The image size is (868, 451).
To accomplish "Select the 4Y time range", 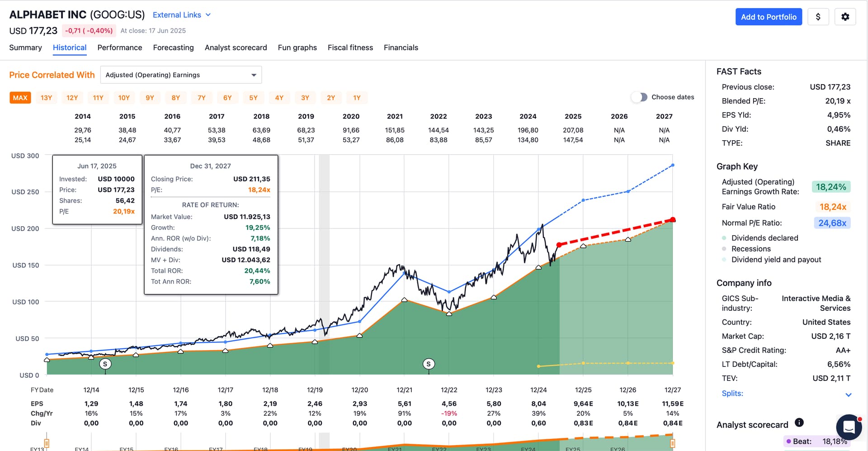I will [x=279, y=98].
